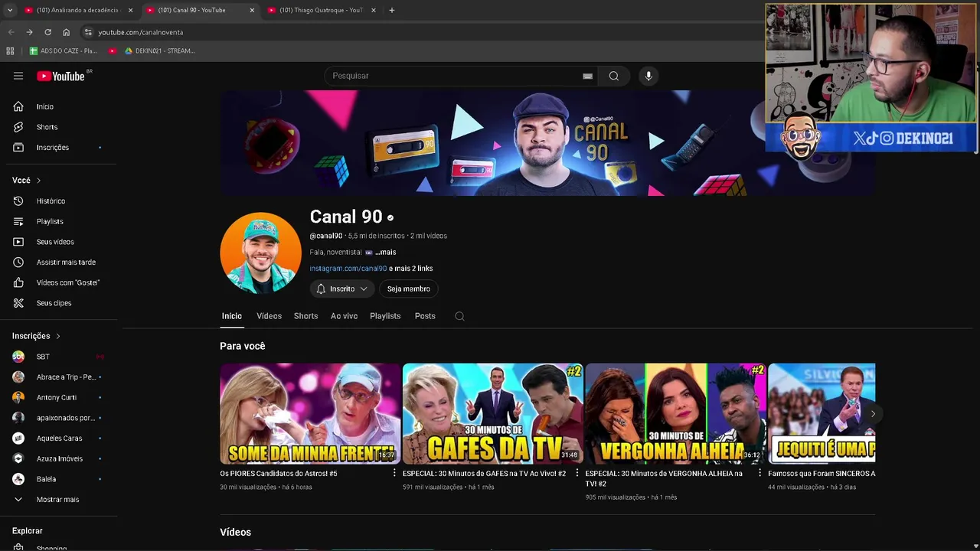Click the browser address bar URL
Image resolution: width=980 pixels, height=551 pixels.
pyautogui.click(x=140, y=32)
